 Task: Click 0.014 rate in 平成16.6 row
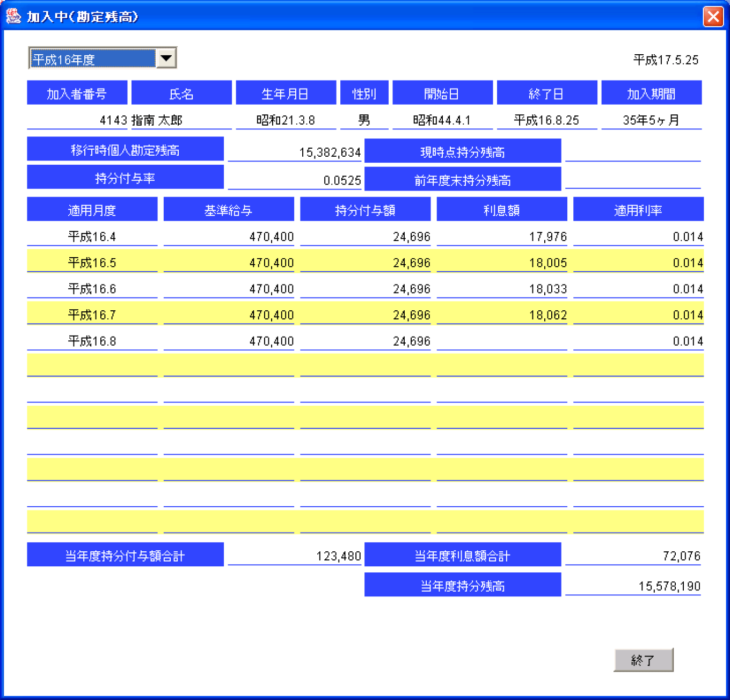pyautogui.click(x=688, y=289)
